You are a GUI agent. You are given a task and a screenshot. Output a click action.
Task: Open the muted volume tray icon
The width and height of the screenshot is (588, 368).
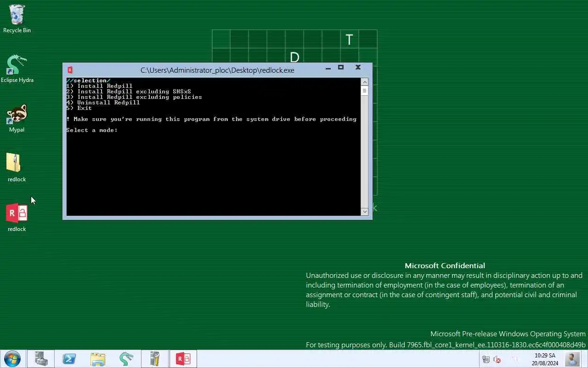(x=497, y=359)
